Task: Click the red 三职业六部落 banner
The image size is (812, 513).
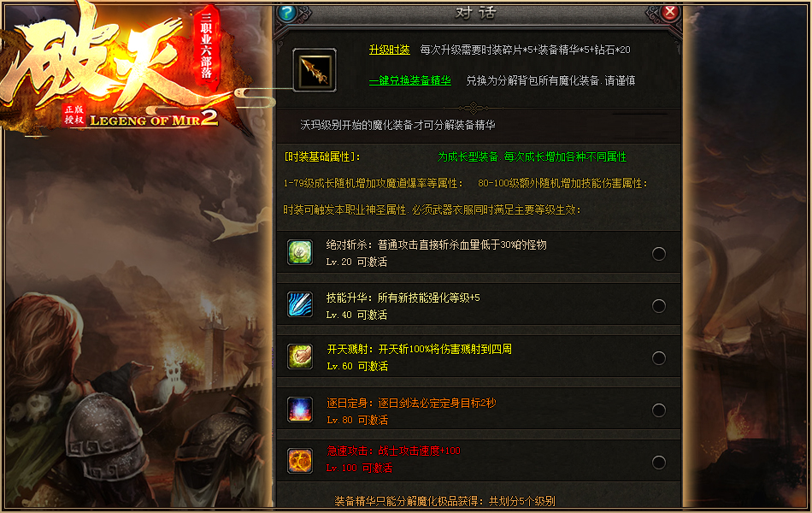Action: 207,47
